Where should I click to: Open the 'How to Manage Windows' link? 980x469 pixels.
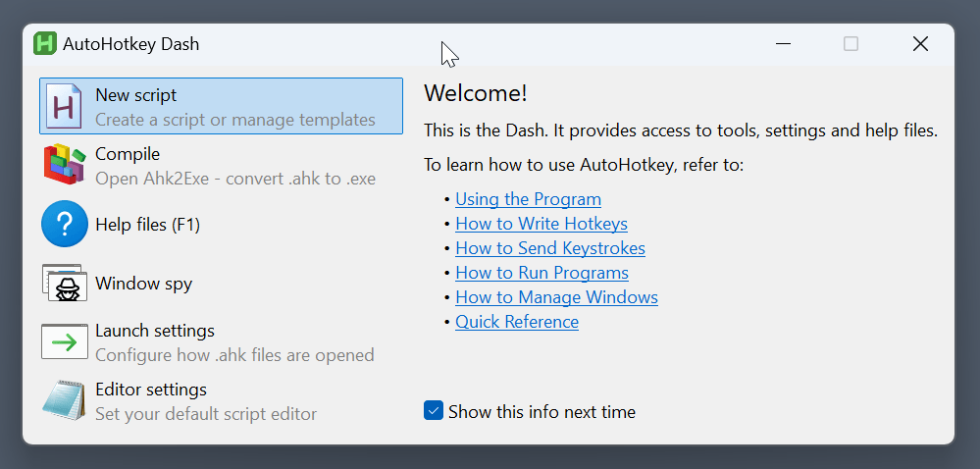click(x=556, y=297)
